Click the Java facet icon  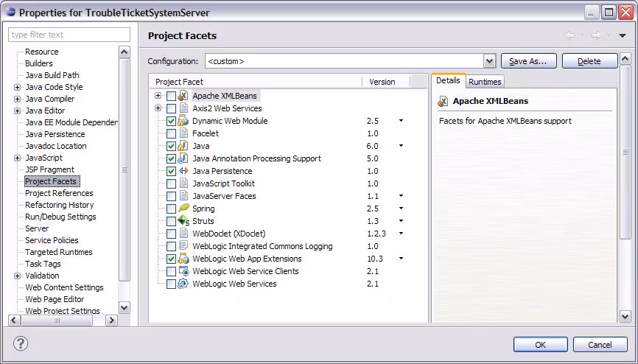click(x=183, y=146)
